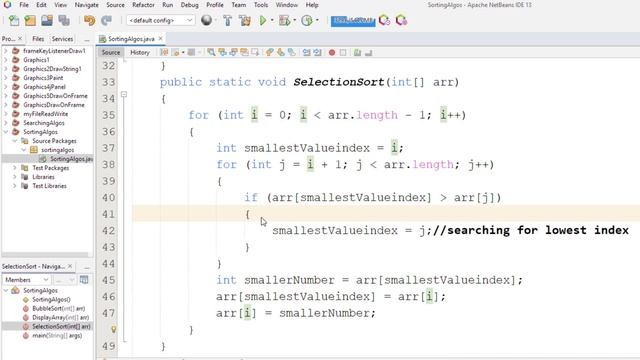
Task: Close the SelectionSort Navigator tab
Action: point(70,266)
